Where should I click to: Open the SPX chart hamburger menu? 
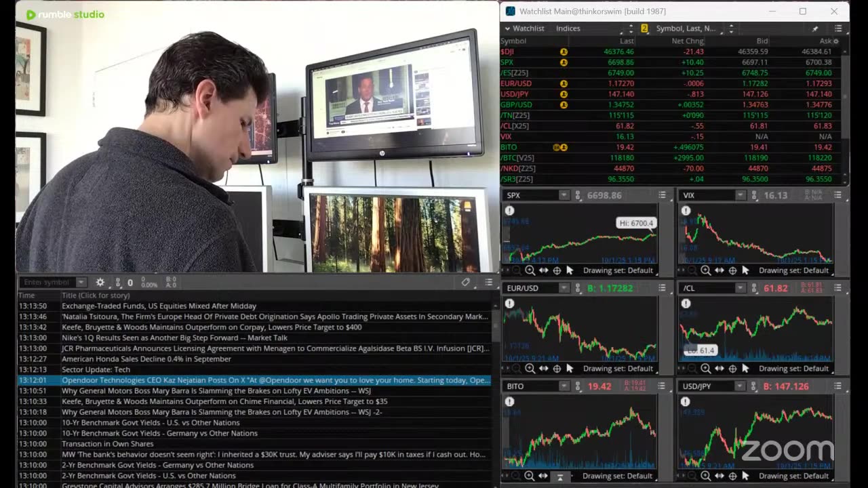[x=662, y=195]
